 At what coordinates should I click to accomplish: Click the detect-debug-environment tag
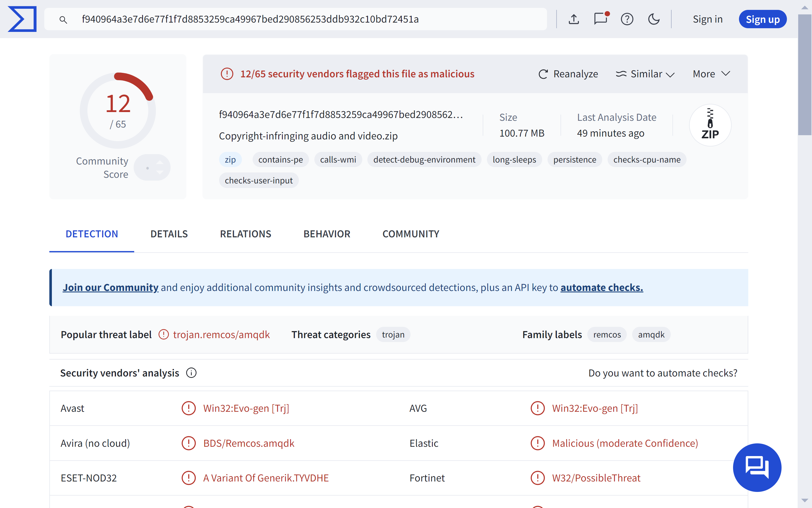coord(424,159)
